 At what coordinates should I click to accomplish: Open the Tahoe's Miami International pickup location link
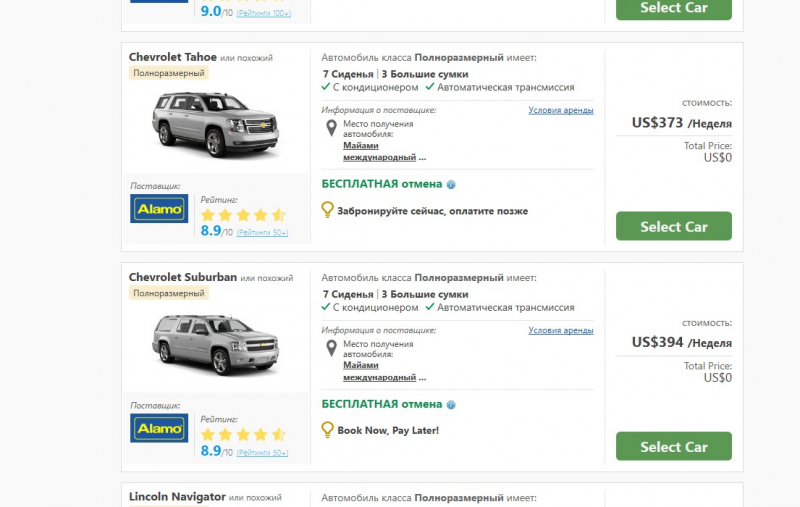pos(380,151)
